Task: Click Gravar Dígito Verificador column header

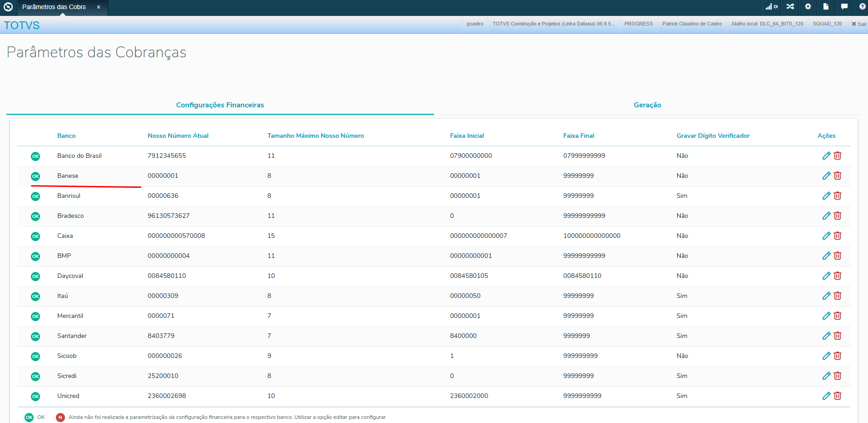Action: click(x=713, y=136)
